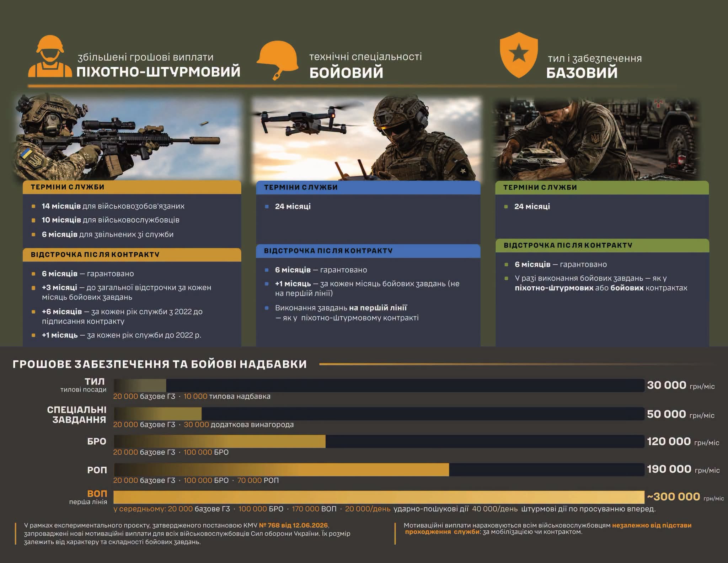The image size is (728, 563).
Task: Click the СПЕЦІАЛЬНІ ЗАВДАННЯ progress bar
Action: coord(379,414)
